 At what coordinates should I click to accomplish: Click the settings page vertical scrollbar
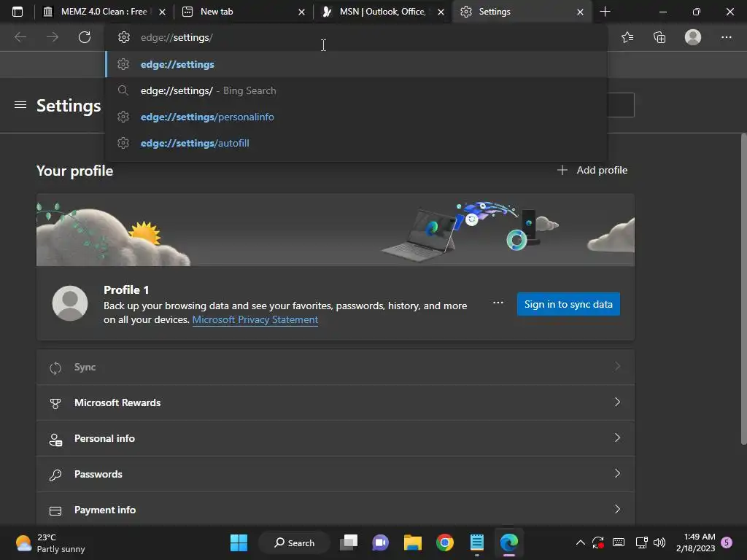click(743, 289)
